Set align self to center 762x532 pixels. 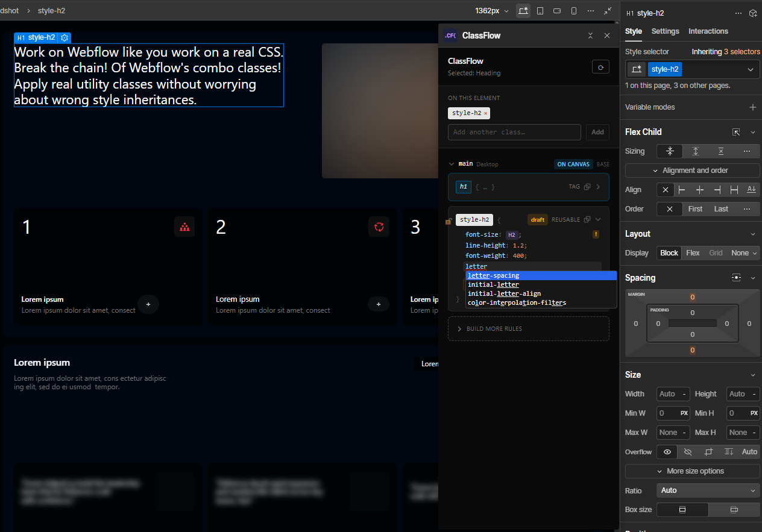pos(699,190)
